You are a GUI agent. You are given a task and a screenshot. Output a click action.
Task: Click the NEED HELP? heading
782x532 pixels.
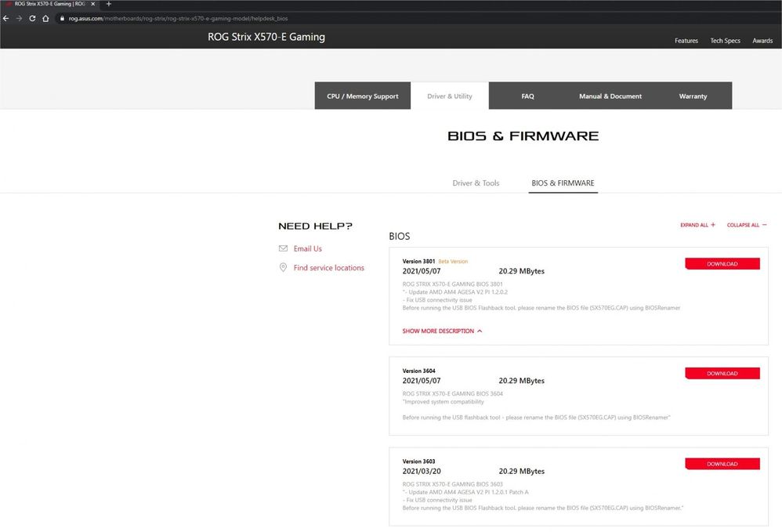(x=315, y=226)
